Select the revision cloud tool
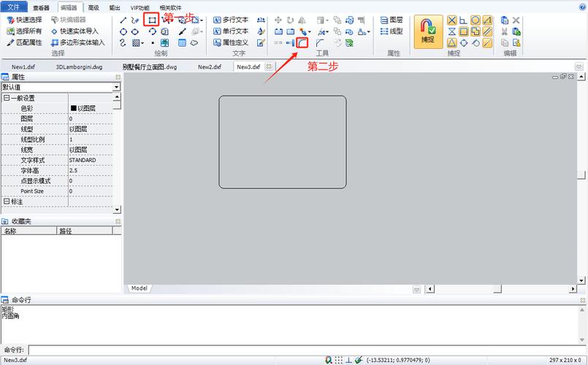 [194, 43]
